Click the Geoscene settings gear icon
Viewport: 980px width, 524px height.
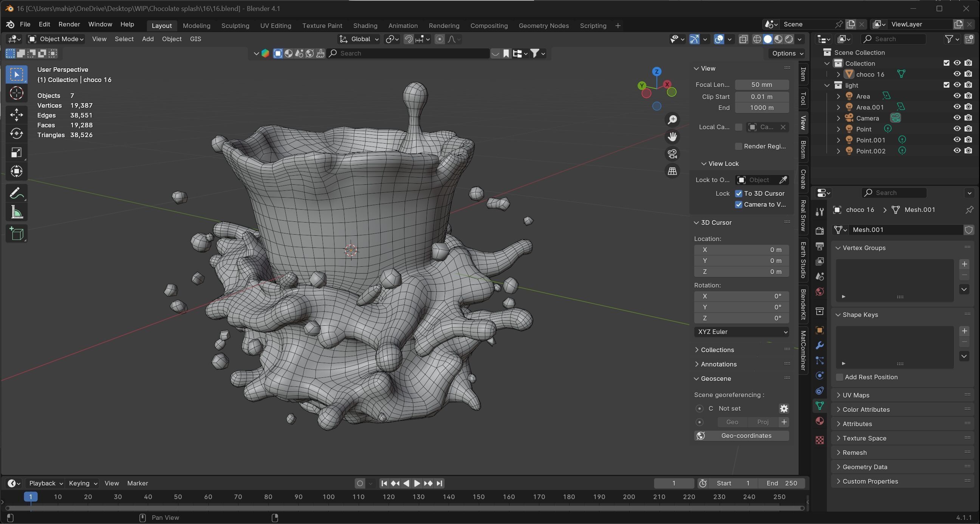click(x=784, y=408)
